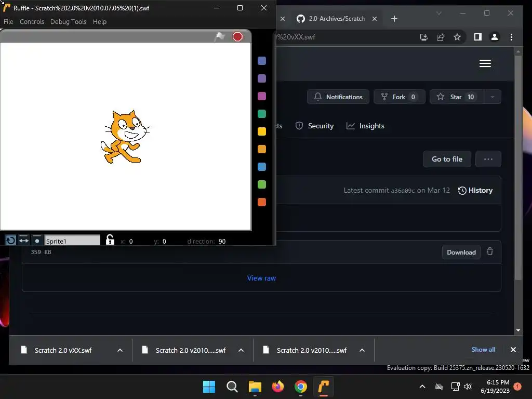Open the Chrome profile icon
532x399 pixels.
(495, 37)
